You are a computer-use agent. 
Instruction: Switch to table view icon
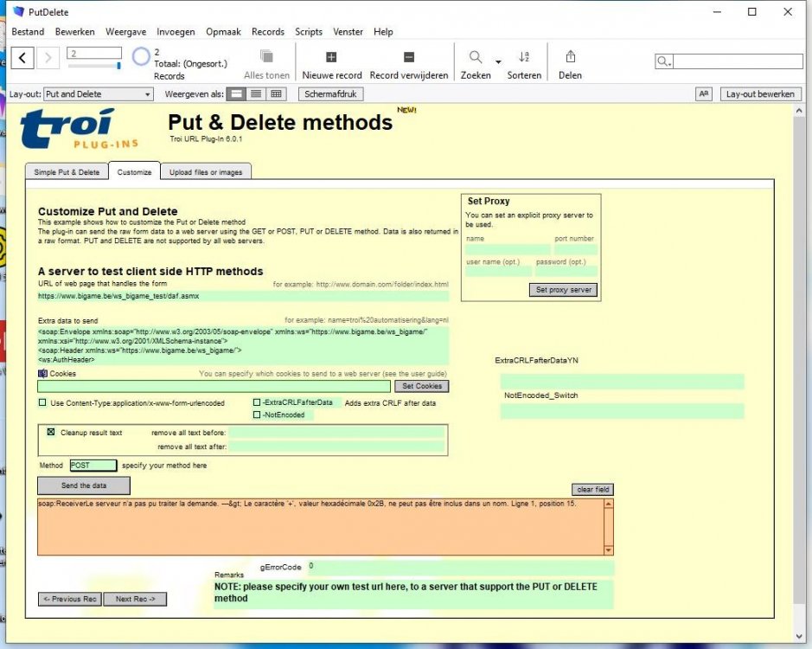point(276,93)
